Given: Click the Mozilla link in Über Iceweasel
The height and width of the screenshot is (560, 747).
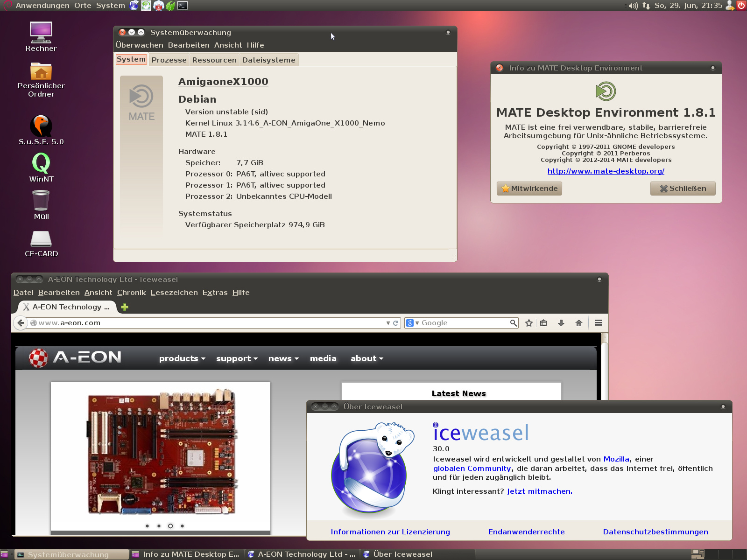Looking at the screenshot, I should pos(616,459).
